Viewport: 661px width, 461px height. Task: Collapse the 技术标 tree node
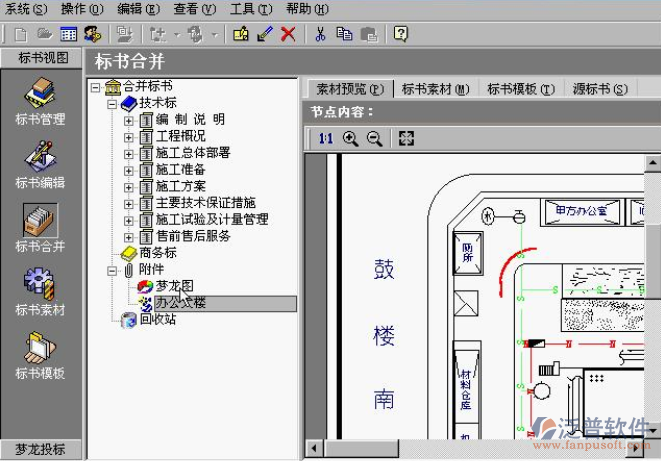112,103
